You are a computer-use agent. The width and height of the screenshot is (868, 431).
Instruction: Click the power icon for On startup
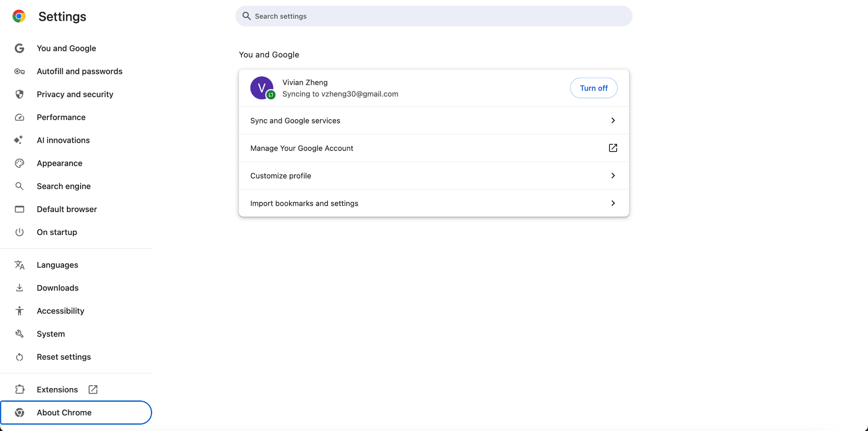tap(19, 232)
